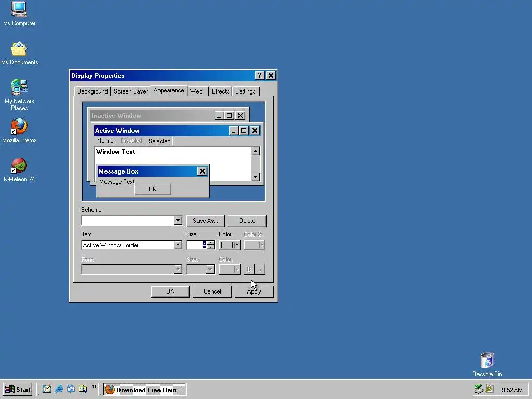Click the Delete scheme button

tap(247, 220)
